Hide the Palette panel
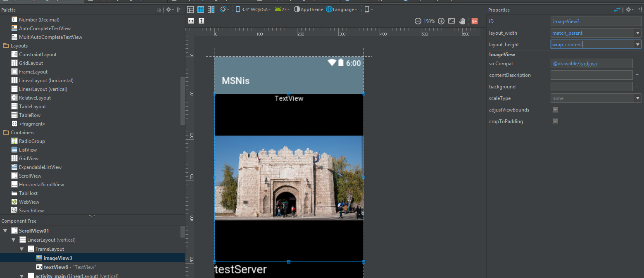 180,10
